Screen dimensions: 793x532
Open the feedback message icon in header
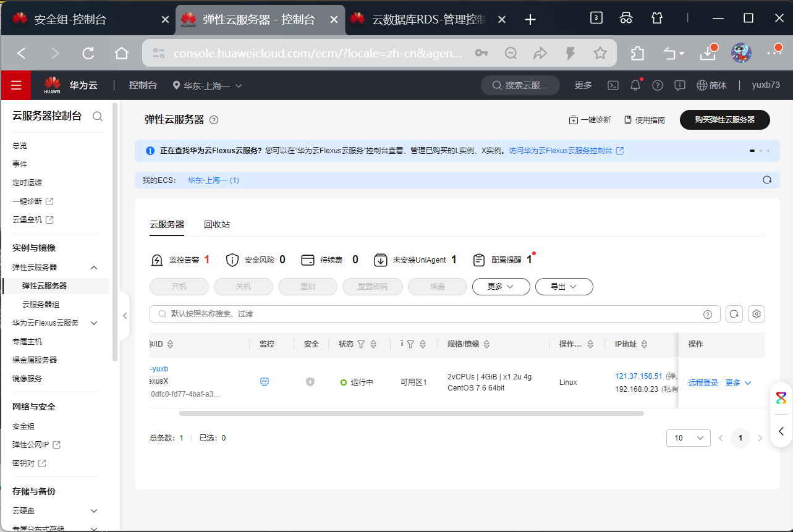(x=680, y=85)
